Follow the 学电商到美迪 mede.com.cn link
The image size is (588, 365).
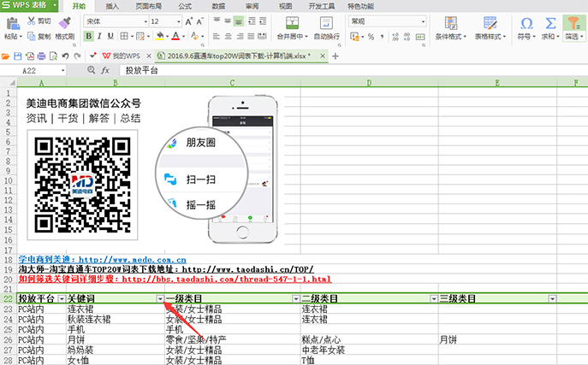pyautogui.click(x=103, y=259)
